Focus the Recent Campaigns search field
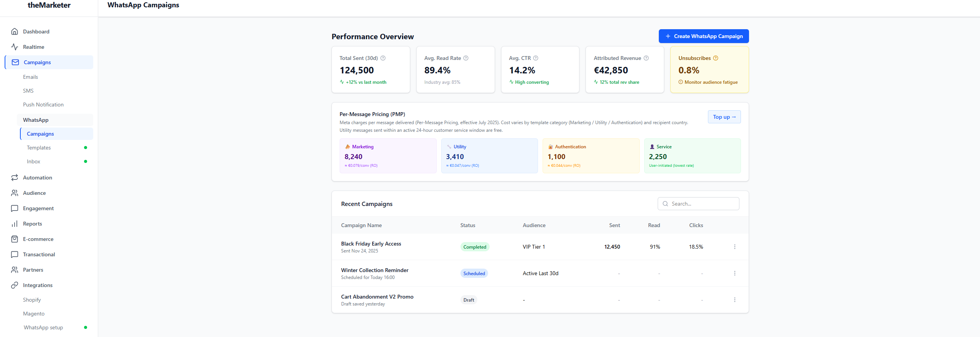Screen dimensions: 980x337 click(x=703, y=204)
